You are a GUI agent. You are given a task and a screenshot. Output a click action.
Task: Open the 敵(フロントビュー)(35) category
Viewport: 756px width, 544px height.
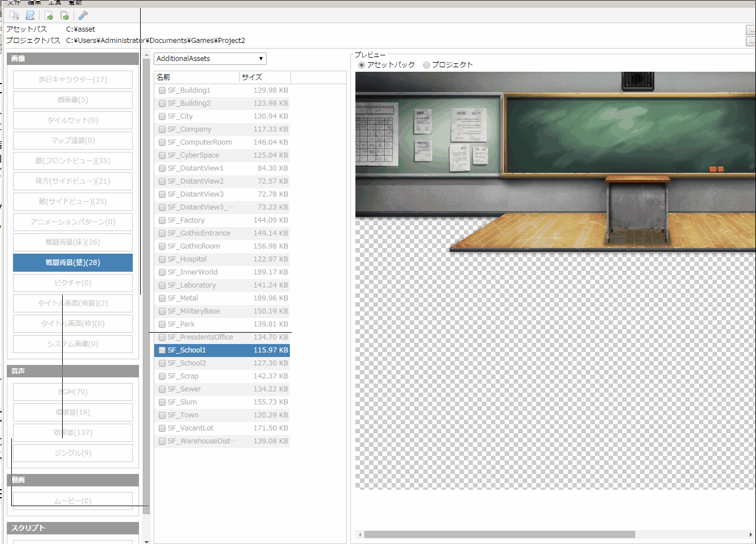click(x=73, y=161)
